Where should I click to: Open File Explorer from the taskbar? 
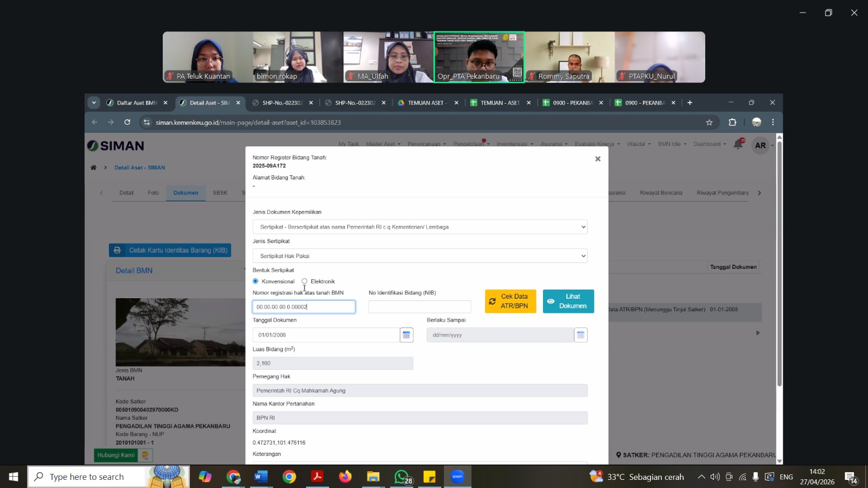click(373, 477)
